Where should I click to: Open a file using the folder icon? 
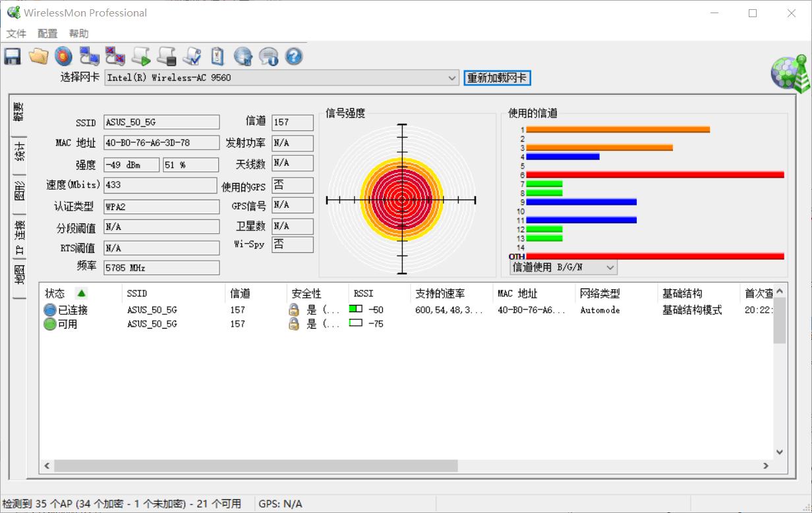(38, 57)
